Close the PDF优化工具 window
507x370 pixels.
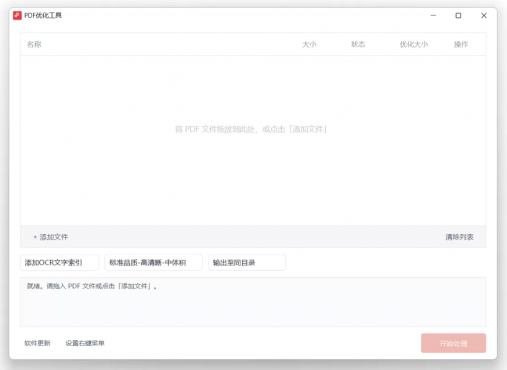[x=484, y=15]
